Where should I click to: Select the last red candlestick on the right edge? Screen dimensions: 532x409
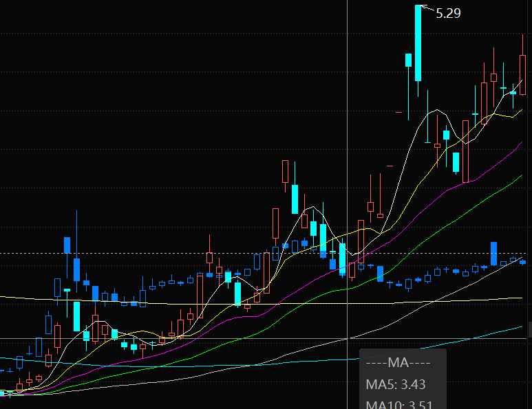coord(522,74)
